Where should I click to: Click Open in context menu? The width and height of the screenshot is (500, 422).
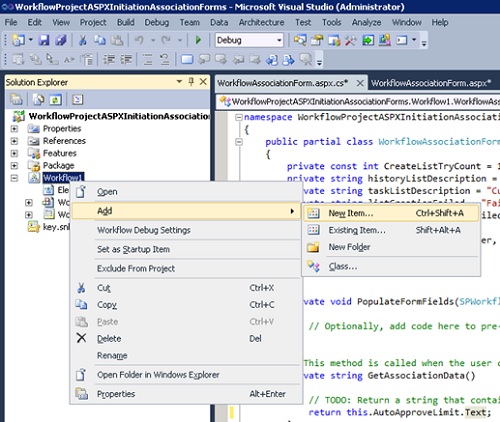point(186,192)
